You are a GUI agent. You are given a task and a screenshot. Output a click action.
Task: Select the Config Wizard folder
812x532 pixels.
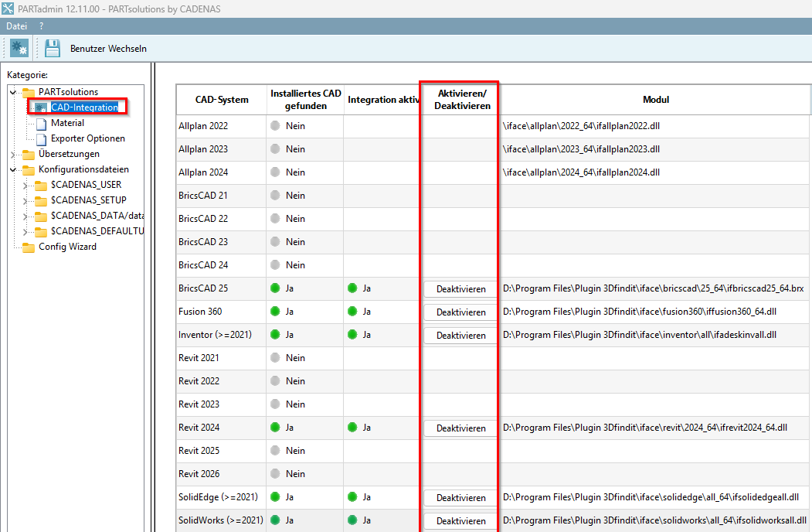click(67, 247)
